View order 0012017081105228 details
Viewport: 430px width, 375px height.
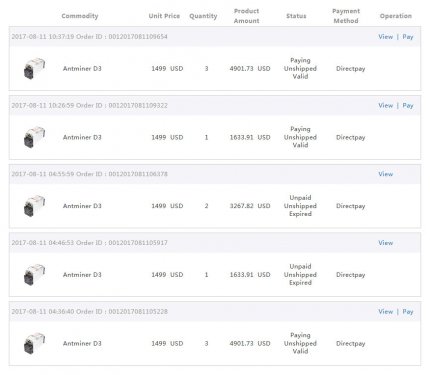point(385,311)
